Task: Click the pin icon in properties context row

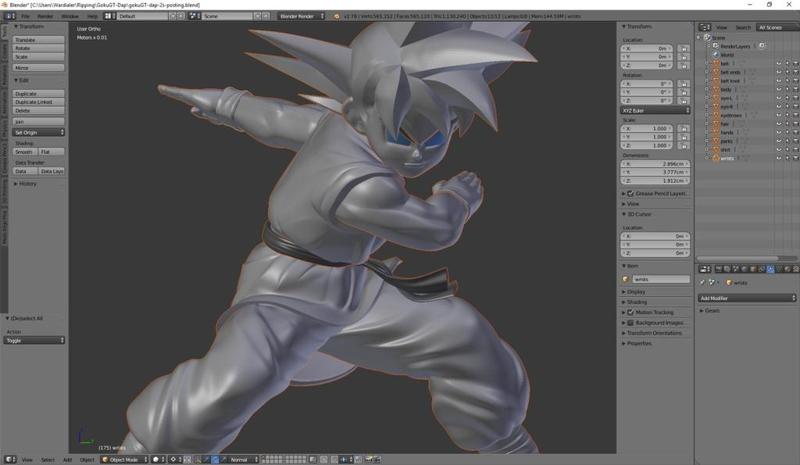Action: click(x=702, y=282)
